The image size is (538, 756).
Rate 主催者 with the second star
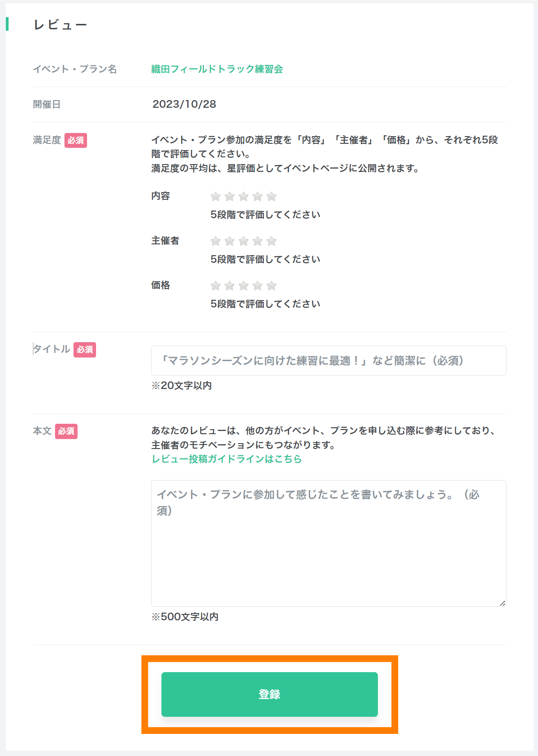click(x=230, y=241)
